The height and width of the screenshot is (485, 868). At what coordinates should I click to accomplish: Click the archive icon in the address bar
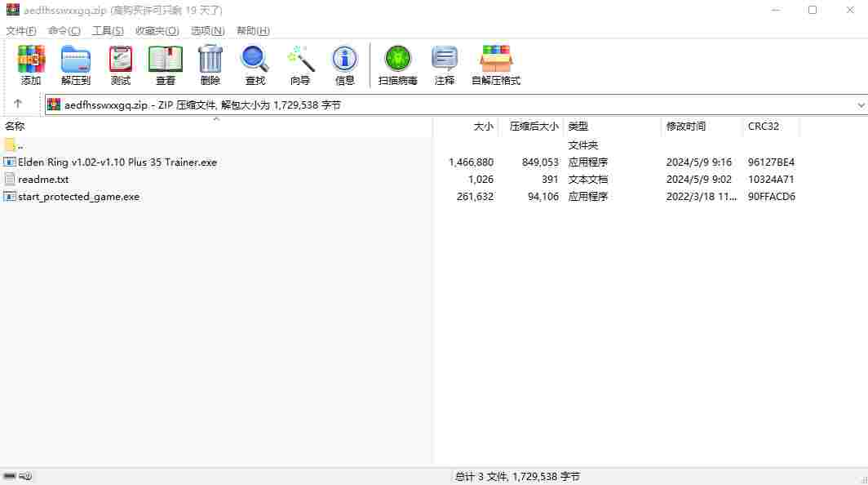[x=54, y=105]
